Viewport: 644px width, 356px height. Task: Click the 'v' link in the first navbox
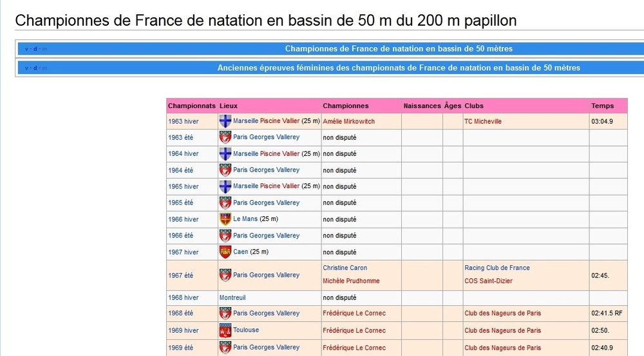point(26,49)
